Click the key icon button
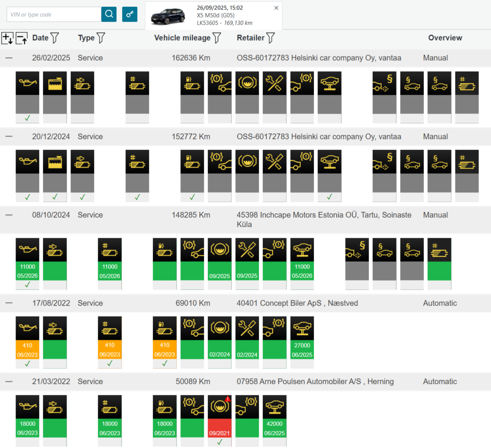Screen dimensions: 491x448 tap(130, 14)
